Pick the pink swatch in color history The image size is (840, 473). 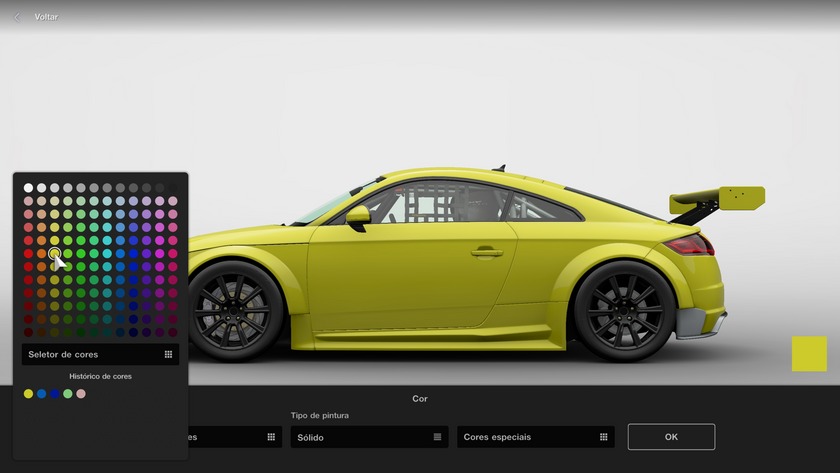point(81,394)
